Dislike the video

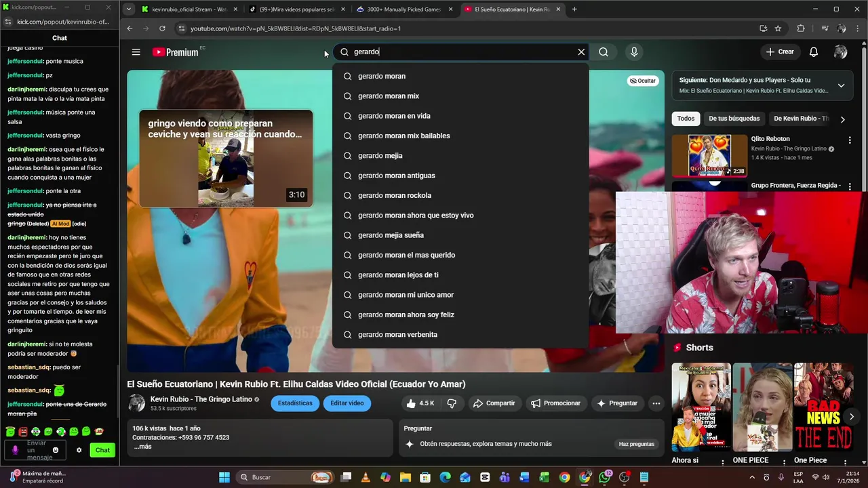pos(452,403)
